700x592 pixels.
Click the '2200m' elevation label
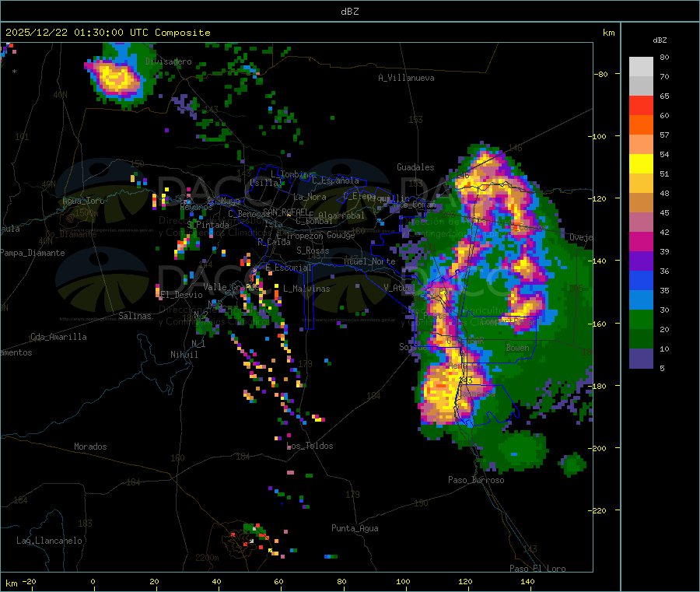[x=207, y=558]
